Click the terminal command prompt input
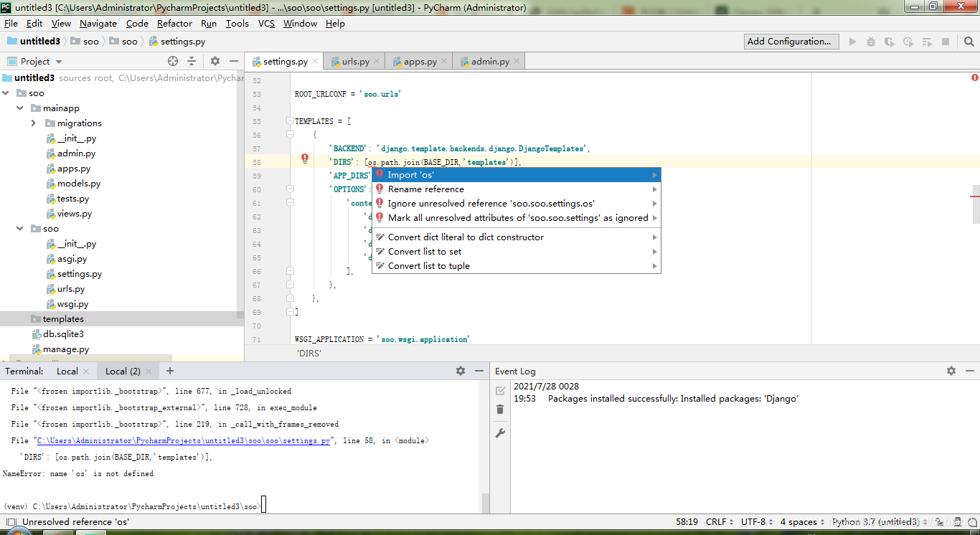Screen dimensions: 980x535 coord(263,506)
